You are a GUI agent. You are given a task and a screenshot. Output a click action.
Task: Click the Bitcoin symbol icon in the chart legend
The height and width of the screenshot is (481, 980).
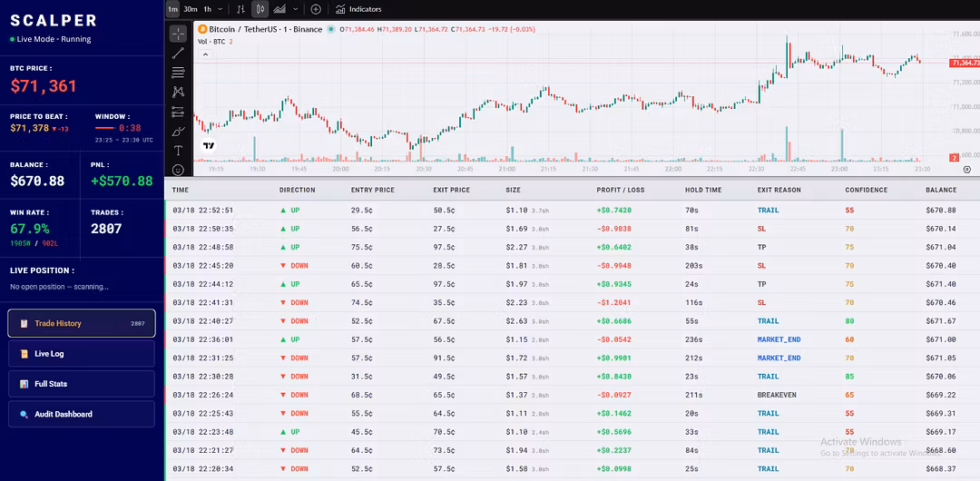coord(202,29)
